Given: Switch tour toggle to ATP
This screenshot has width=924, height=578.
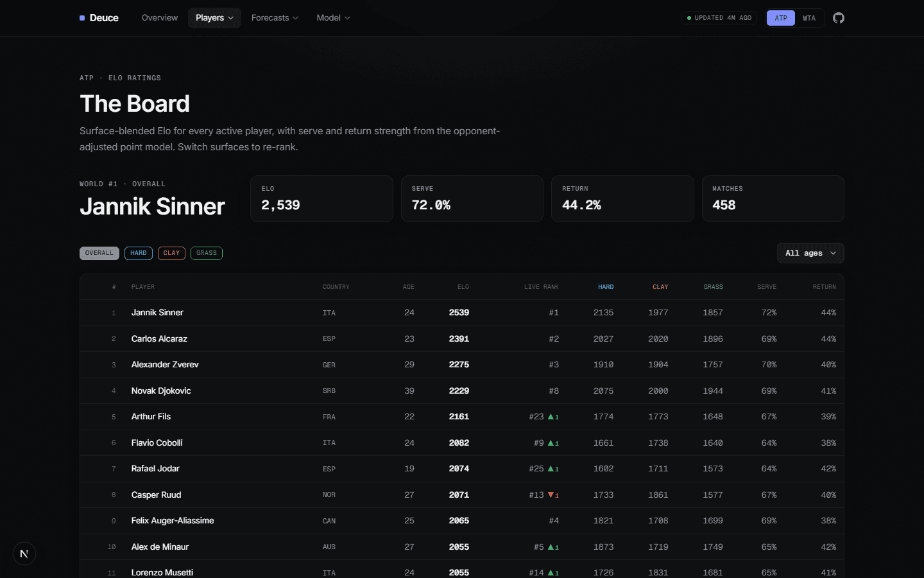Looking at the screenshot, I should point(781,18).
